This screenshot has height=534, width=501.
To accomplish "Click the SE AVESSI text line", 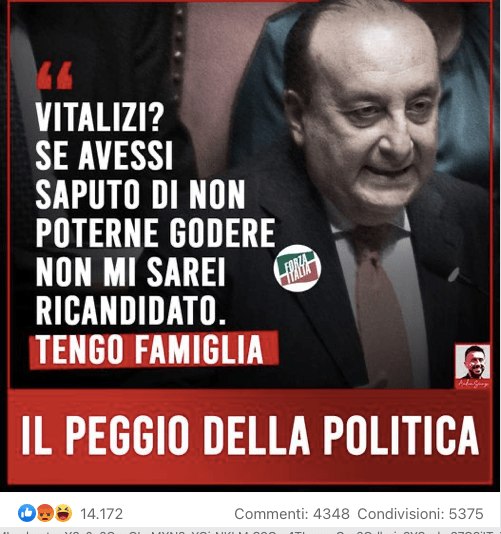I will [x=104, y=156].
